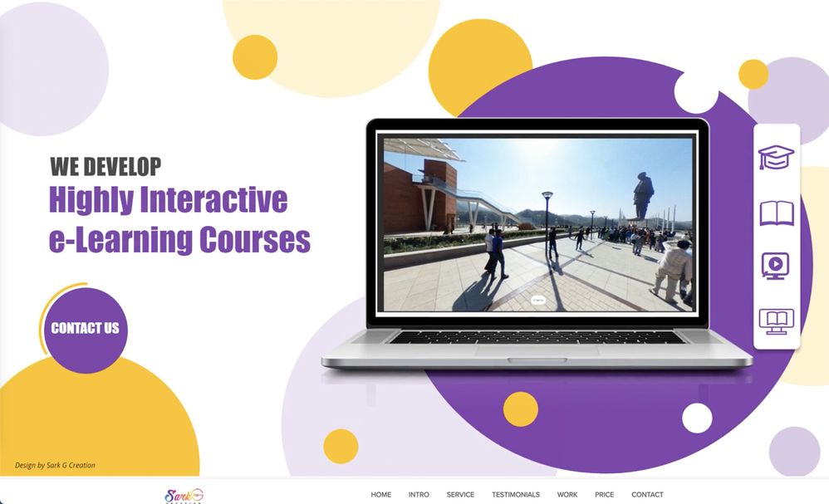Open the PRICE nav link
829x504 pixels.
tap(604, 495)
